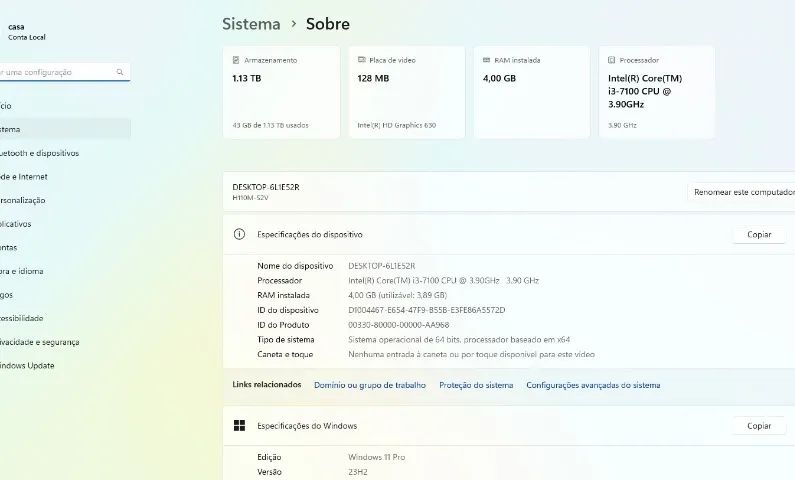Open Proteção do sistema link
This screenshot has height=480, width=795.
[x=476, y=385]
